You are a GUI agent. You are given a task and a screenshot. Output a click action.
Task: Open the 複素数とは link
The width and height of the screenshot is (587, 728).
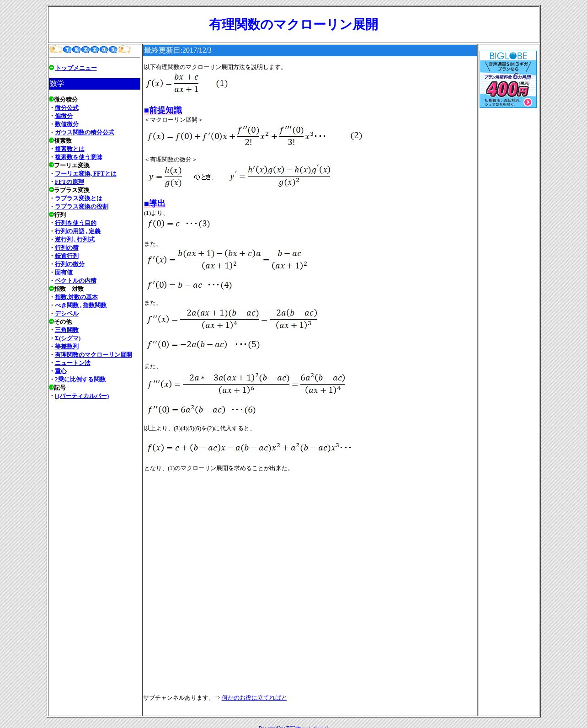[69, 149]
